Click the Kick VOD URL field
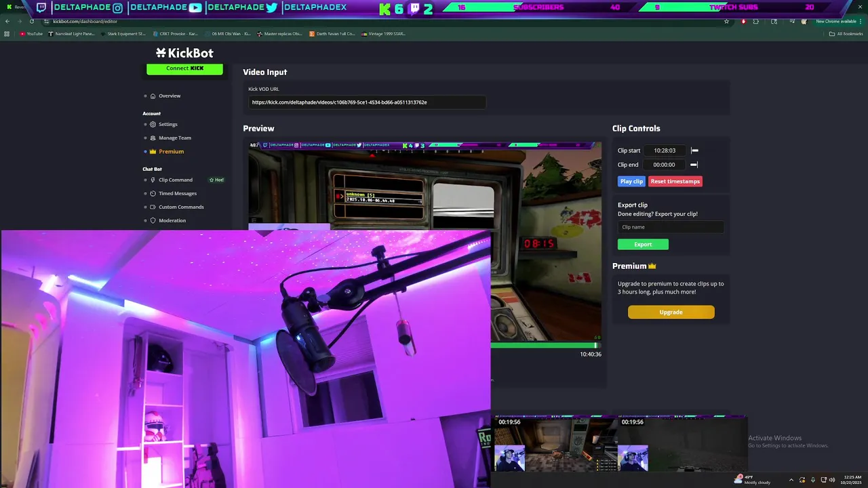This screenshot has width=868, height=488. (x=367, y=102)
